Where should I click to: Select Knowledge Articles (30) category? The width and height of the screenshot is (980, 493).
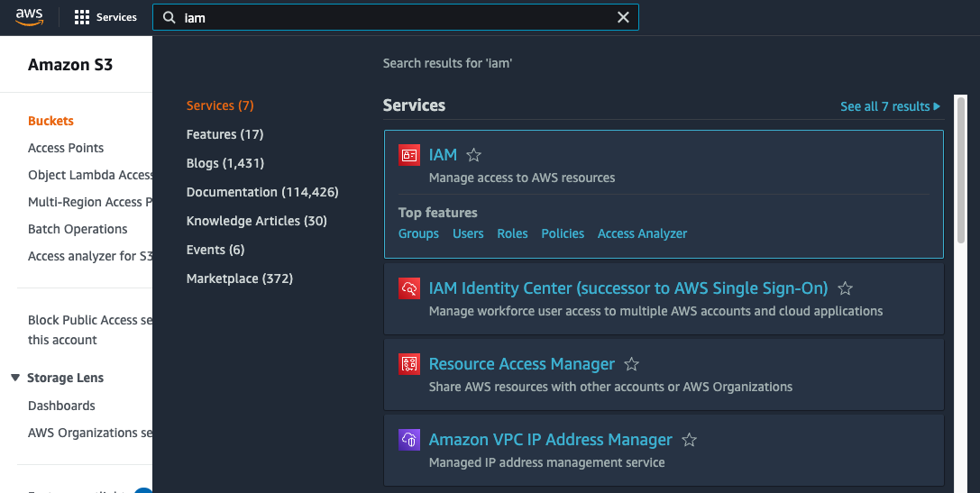tap(257, 221)
